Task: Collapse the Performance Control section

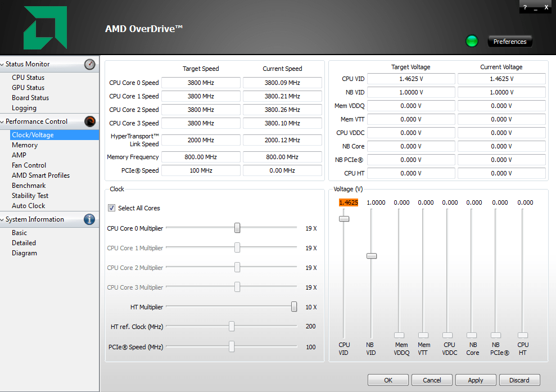Action: 2,122
